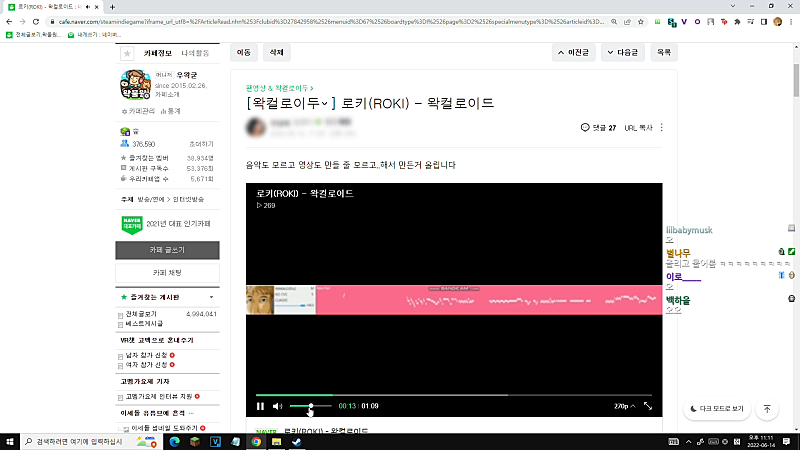Open the Steam icon in the taskbar
Screen dimensions: 800x450
(297, 442)
